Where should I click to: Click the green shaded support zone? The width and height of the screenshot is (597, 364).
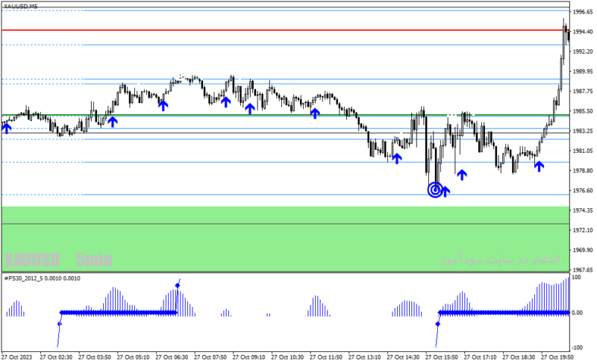click(x=286, y=239)
